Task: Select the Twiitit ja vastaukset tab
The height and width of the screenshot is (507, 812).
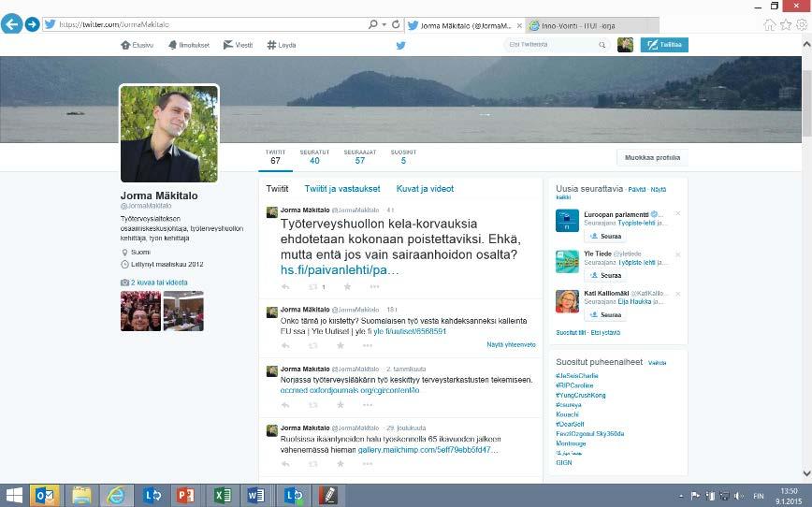Action: coord(342,189)
